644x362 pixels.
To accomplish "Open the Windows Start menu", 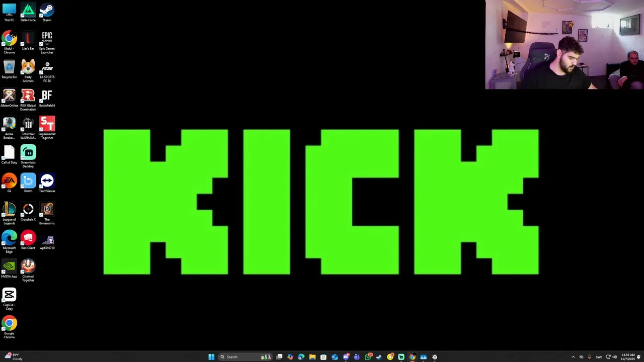I will [211, 357].
